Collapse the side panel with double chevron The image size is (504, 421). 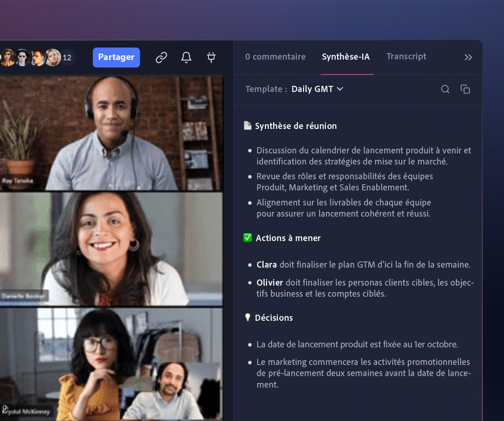pyautogui.click(x=468, y=57)
